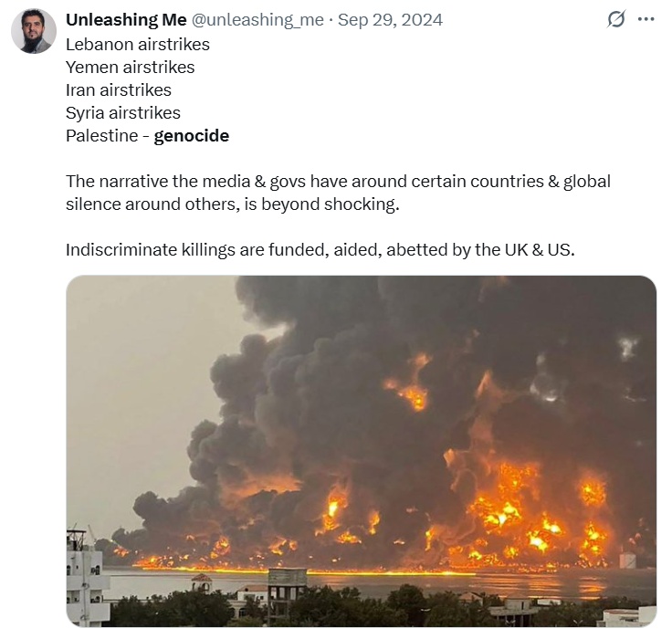Click the author's profile avatar

33,31
